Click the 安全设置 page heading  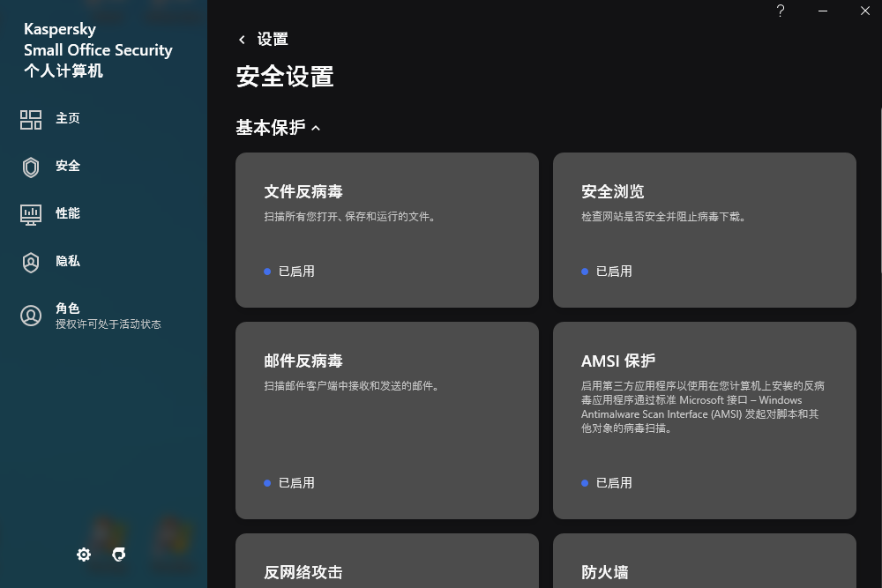(x=285, y=77)
